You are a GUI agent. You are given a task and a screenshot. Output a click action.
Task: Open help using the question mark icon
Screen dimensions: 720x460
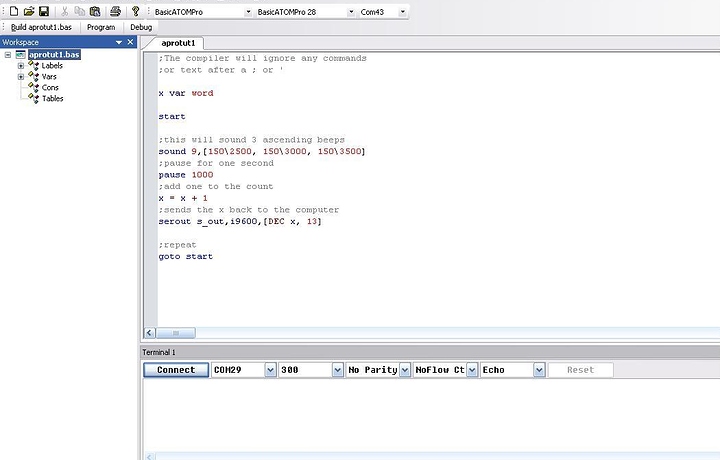click(x=135, y=11)
